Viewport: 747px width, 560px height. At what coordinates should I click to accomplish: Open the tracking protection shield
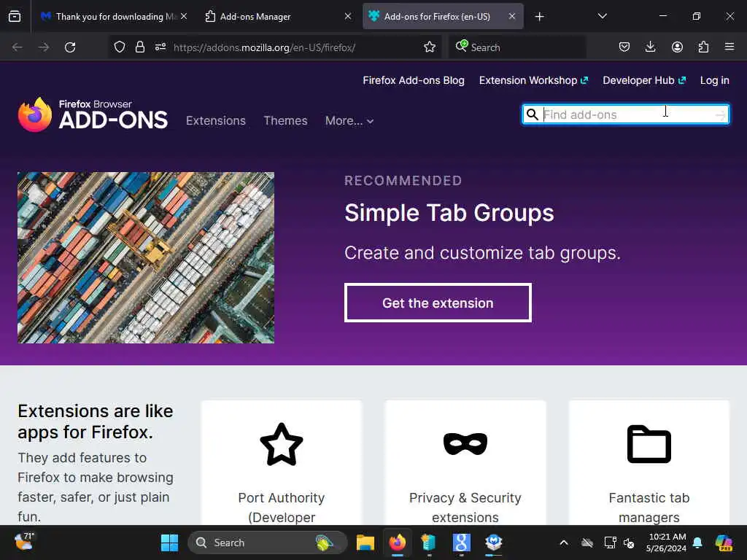(x=120, y=47)
